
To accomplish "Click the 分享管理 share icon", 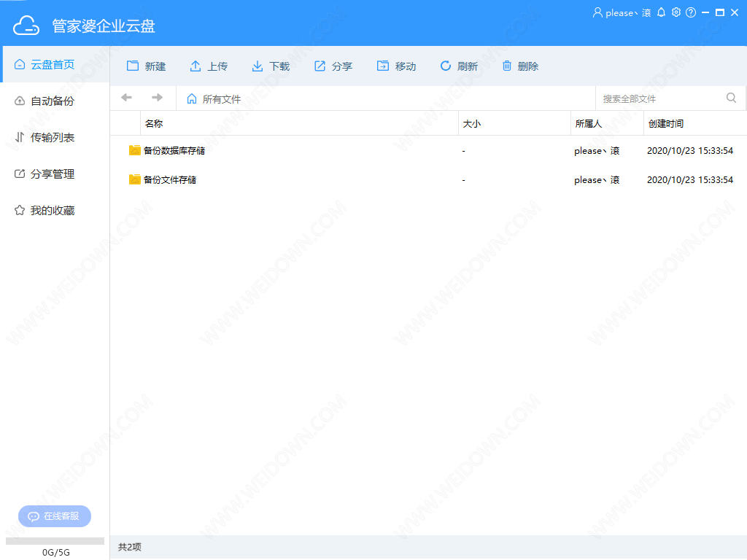I will [x=20, y=174].
